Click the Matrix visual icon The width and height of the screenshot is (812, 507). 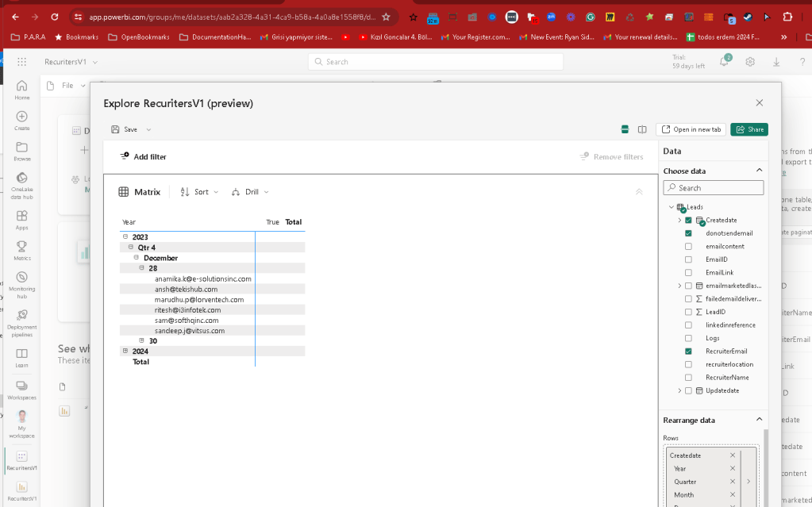(x=123, y=192)
